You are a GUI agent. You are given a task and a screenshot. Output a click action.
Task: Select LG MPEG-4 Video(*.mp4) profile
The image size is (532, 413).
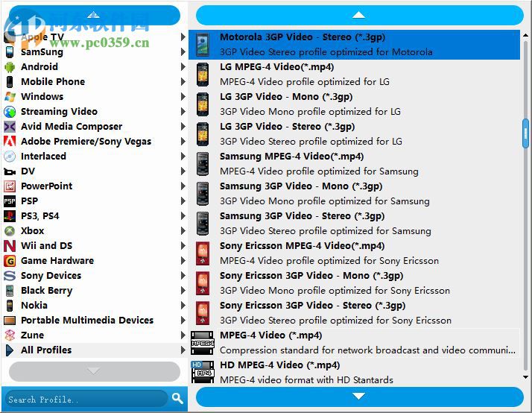tap(354, 75)
